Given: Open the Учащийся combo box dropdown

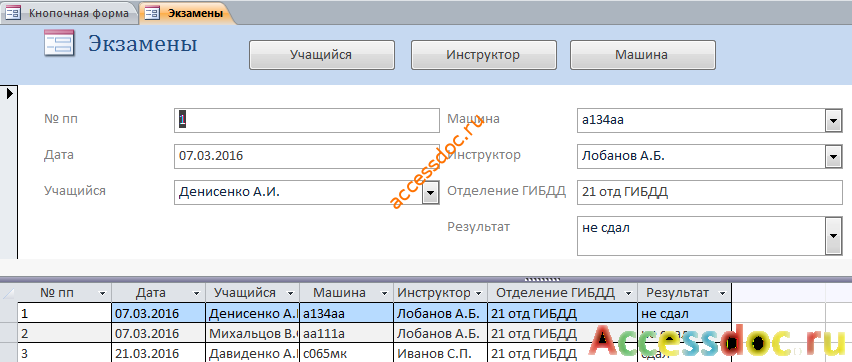Looking at the screenshot, I should pos(430,192).
